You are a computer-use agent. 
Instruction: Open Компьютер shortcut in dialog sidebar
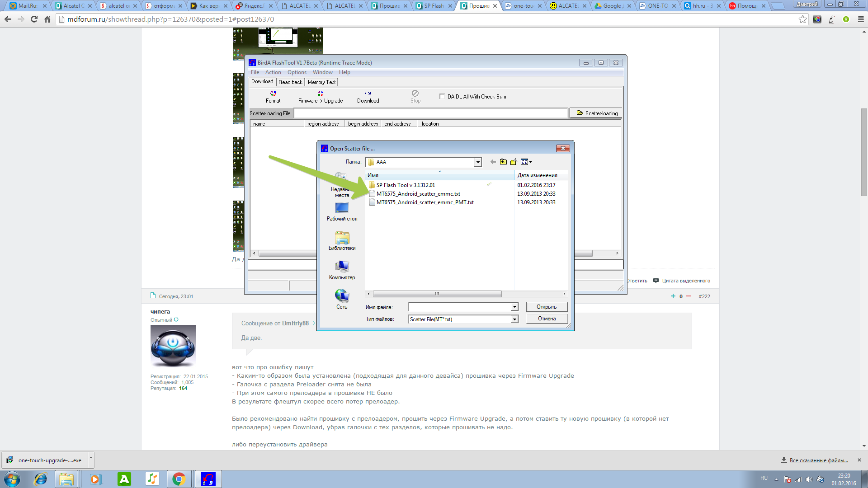[342, 270]
